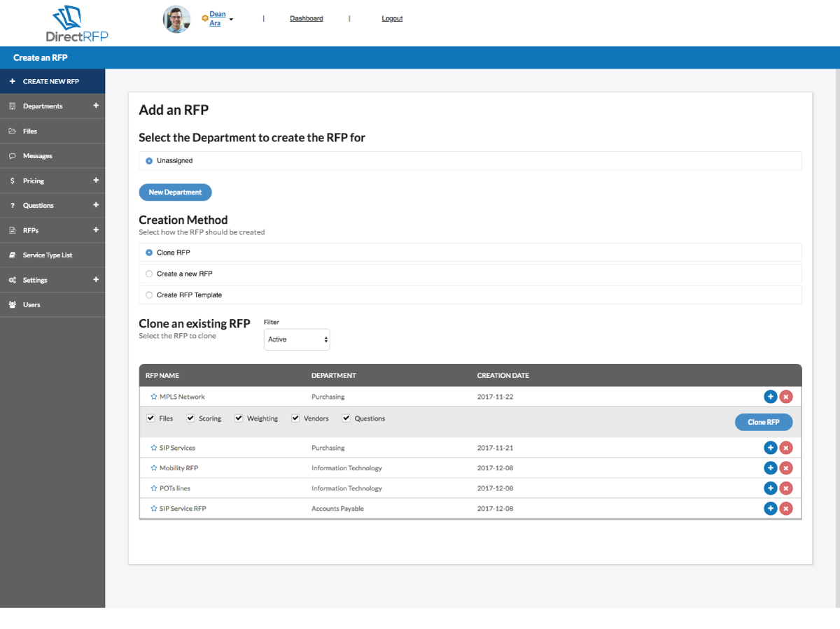The width and height of the screenshot is (840, 629).
Task: Select the Create a new RFP option
Action: tap(149, 274)
